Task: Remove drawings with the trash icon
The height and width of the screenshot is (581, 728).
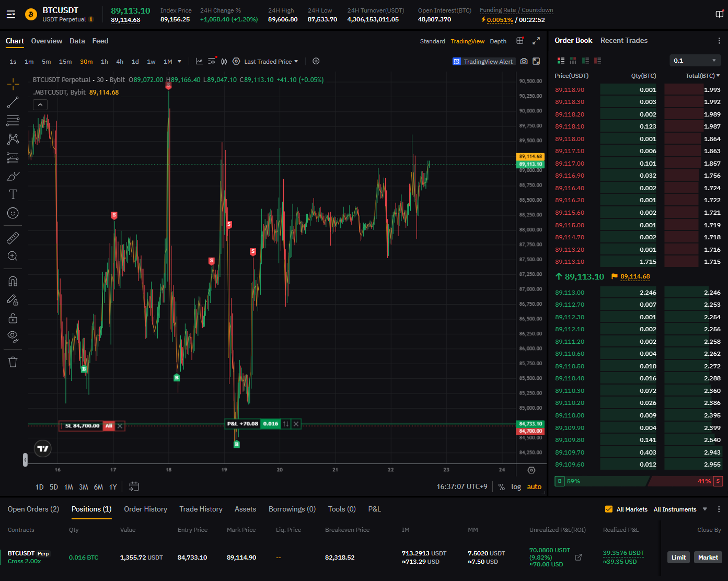Action: pyautogui.click(x=13, y=362)
